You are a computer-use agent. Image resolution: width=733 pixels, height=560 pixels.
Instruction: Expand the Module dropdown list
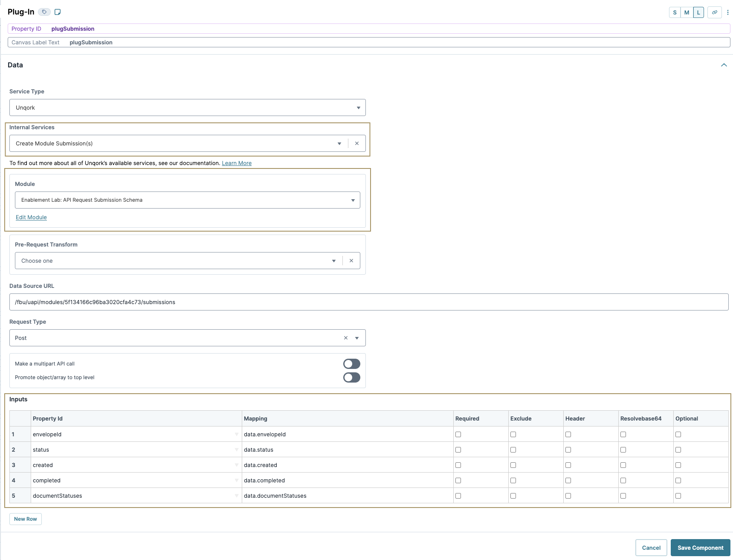click(353, 200)
